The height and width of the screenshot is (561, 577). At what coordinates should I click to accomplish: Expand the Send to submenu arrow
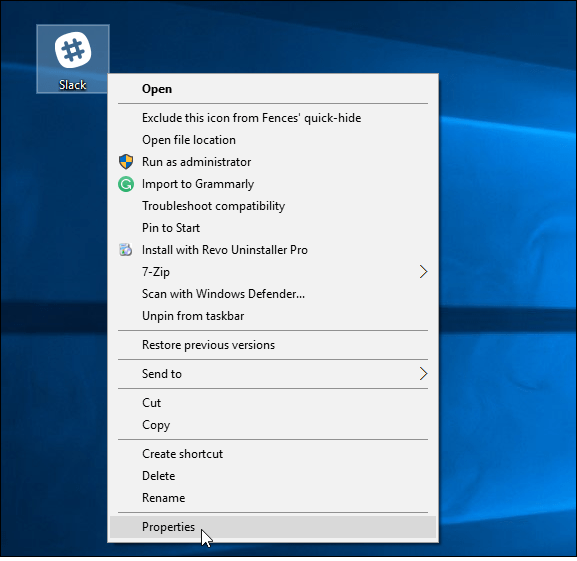(x=424, y=374)
